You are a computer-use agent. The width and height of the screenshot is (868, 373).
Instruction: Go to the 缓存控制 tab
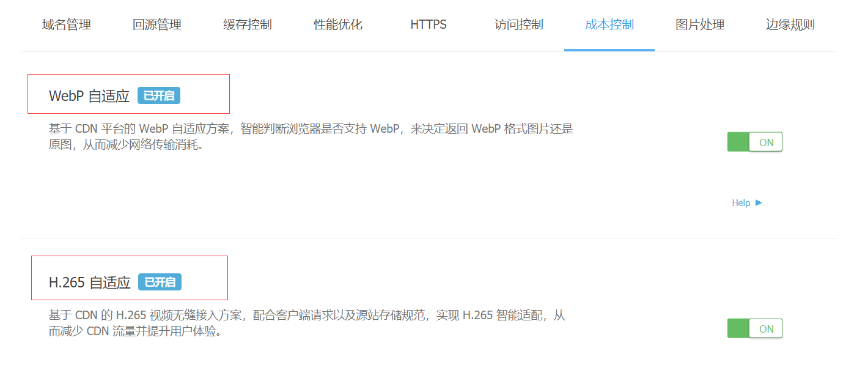248,25
